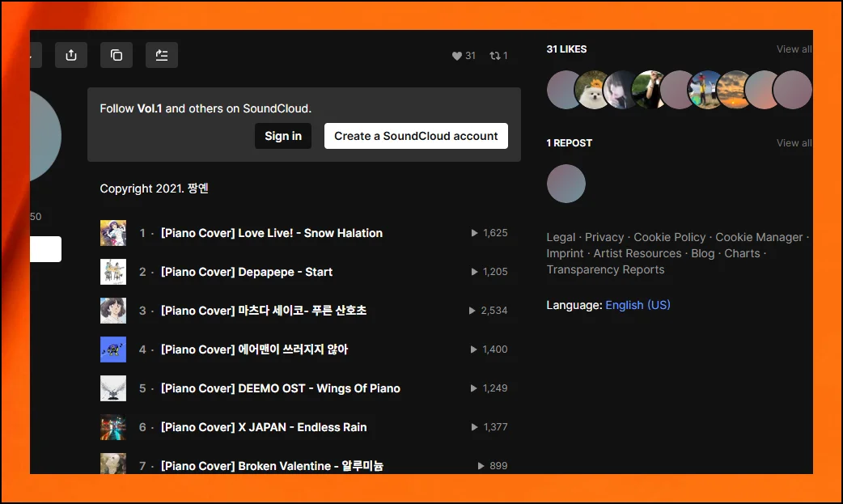Open the sunset avatar in Likes
Viewport: 843px width, 504px height.
coord(735,90)
